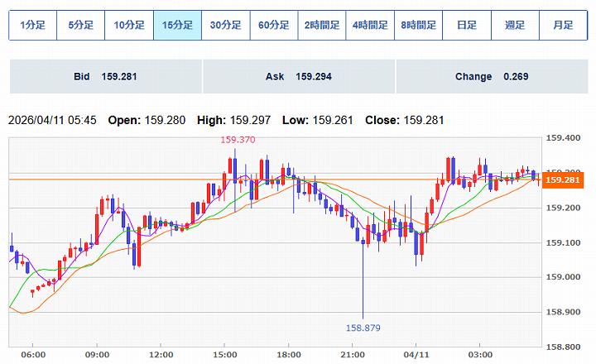Image resolution: width=596 pixels, height=364 pixels.
Task: Click the 04/11 date axis label
Action: [x=416, y=355]
